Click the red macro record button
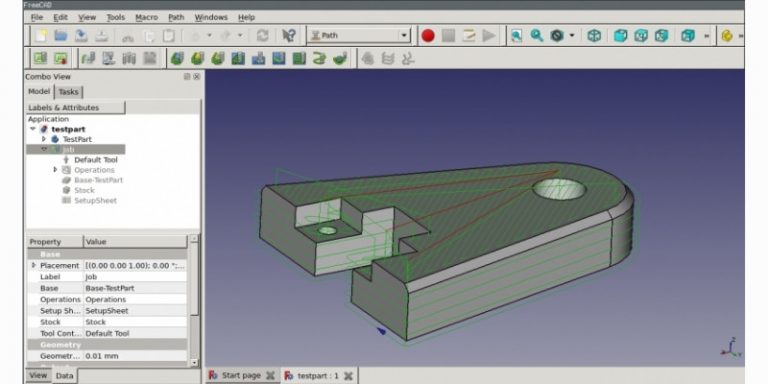The width and height of the screenshot is (768, 384). click(x=428, y=36)
